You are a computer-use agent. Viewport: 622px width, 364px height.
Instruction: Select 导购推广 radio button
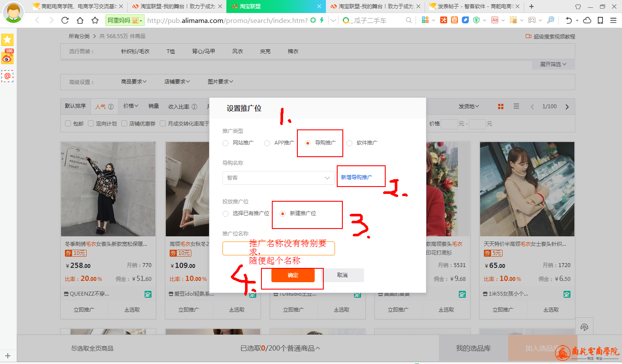(308, 143)
